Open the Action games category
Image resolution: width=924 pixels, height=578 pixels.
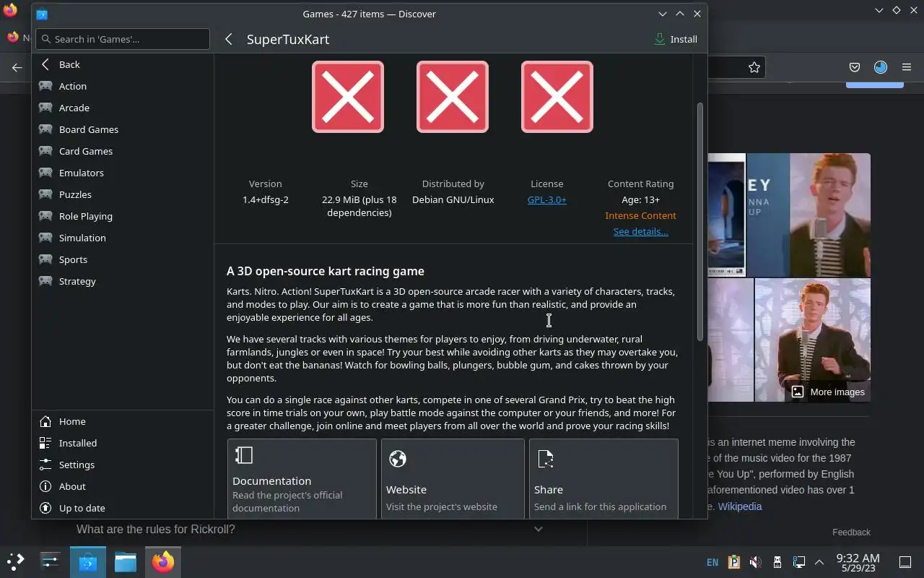coord(123,86)
